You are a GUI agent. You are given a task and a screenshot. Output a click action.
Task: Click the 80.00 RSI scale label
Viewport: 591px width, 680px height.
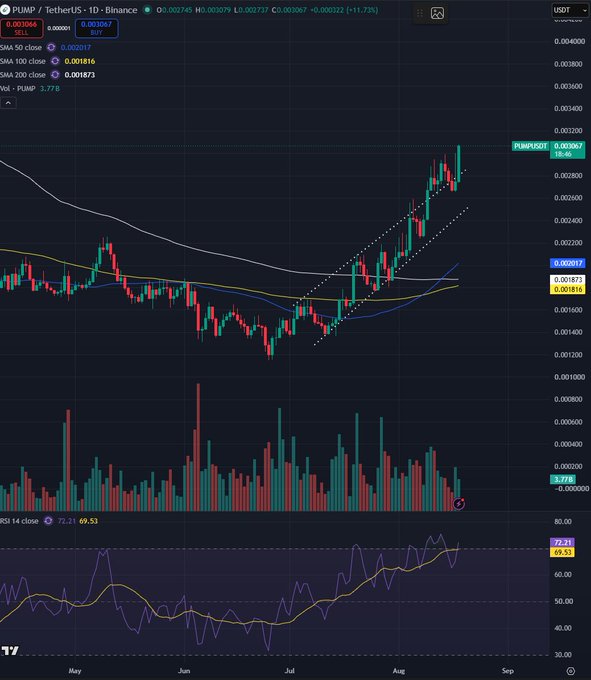click(x=563, y=522)
